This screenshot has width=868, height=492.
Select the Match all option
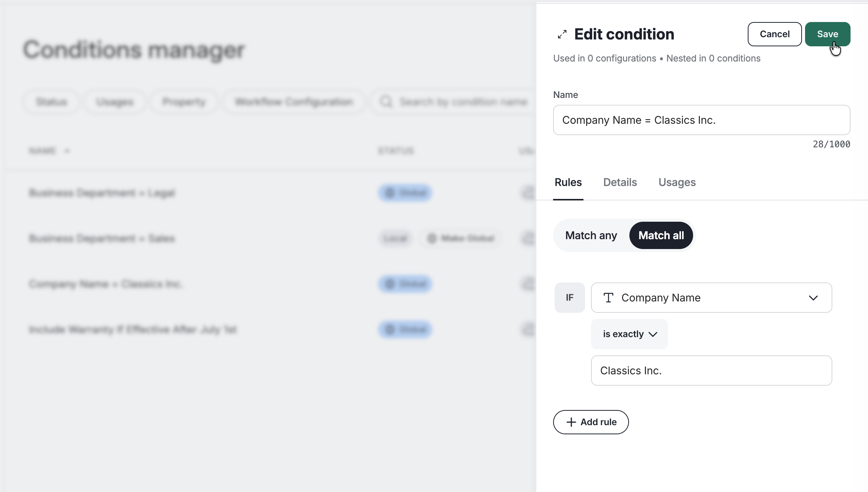[x=661, y=235]
